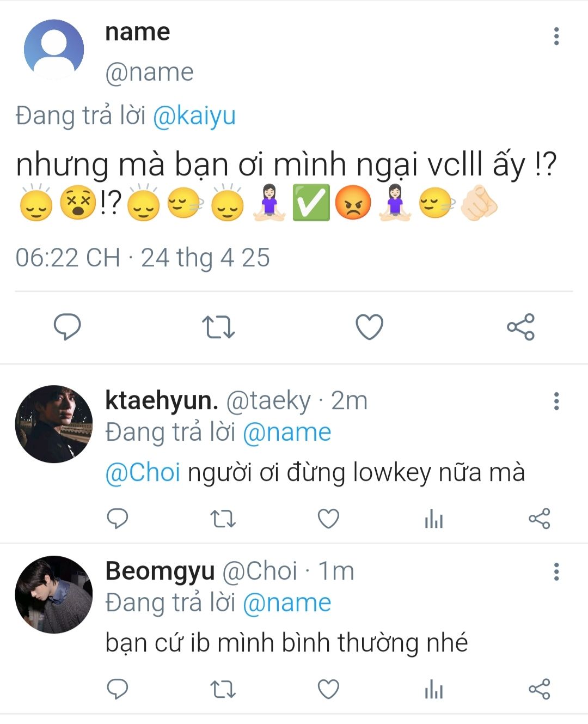This screenshot has width=588, height=724.
Task: View analytics for ktaehyun's reply
Action: coord(434,520)
